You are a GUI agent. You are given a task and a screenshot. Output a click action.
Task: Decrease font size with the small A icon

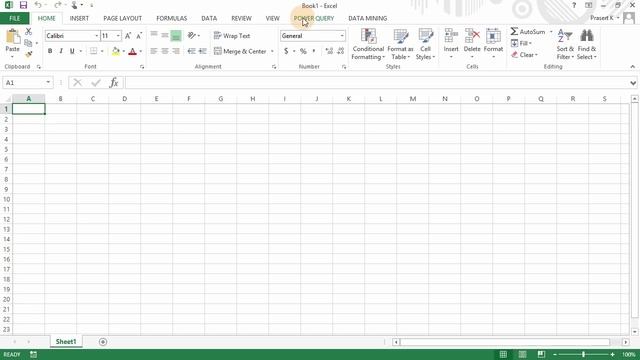tap(139, 36)
